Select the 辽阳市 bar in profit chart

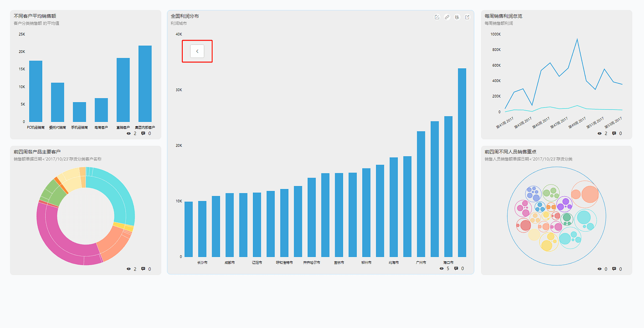point(257,225)
